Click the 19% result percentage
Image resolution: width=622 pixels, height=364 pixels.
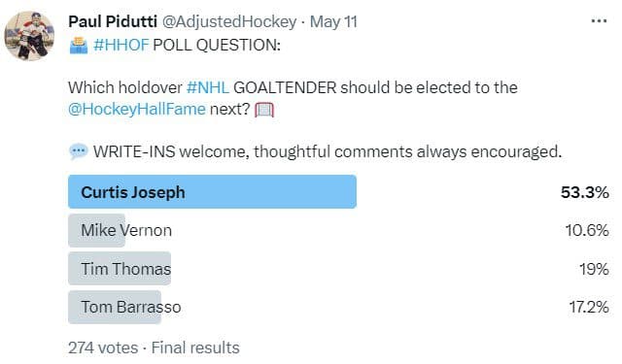pos(594,269)
